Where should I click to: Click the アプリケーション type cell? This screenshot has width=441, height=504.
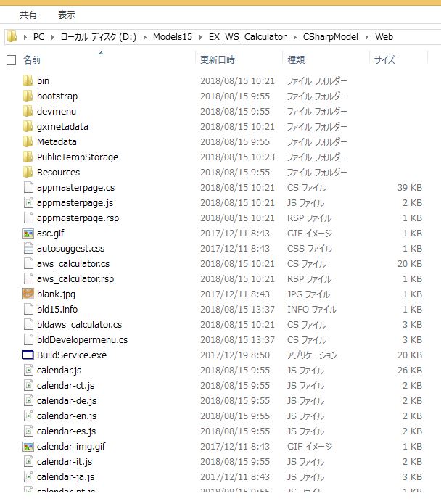tap(312, 355)
